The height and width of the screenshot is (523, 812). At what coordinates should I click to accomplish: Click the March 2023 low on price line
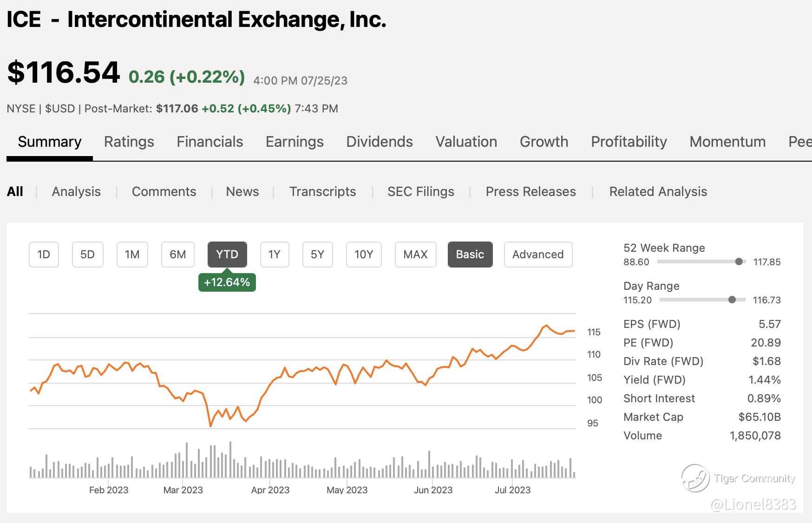click(211, 425)
